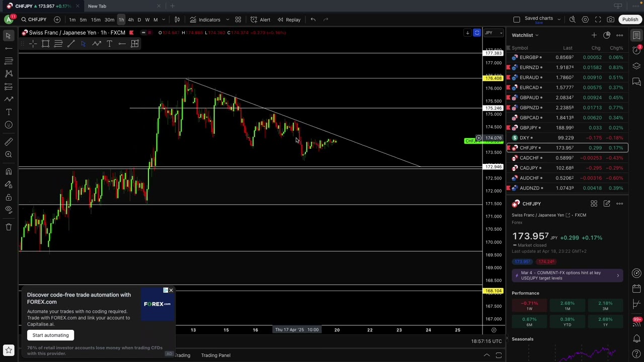Click the Publish button
644x362 pixels.
(630, 20)
